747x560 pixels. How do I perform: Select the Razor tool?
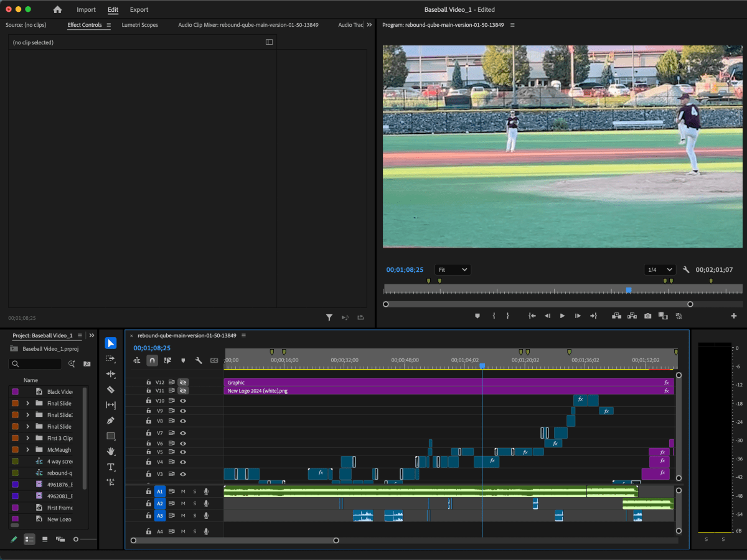[111, 390]
